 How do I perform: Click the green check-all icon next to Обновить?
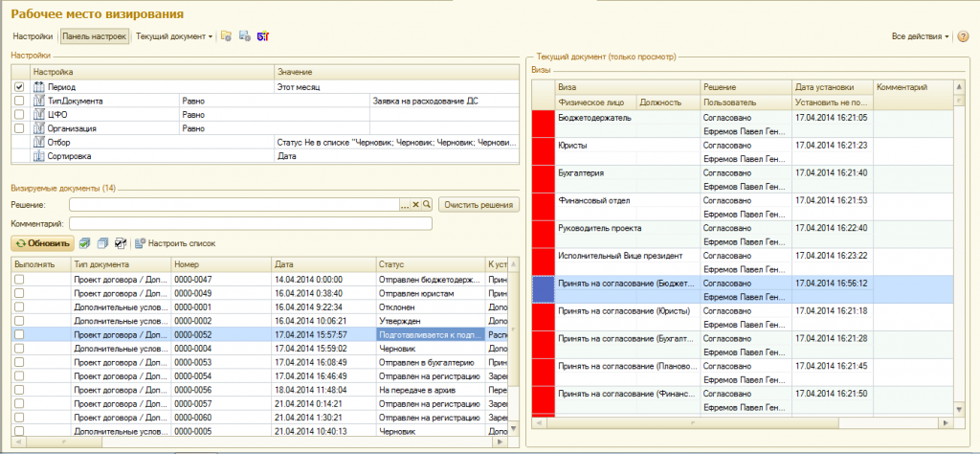(x=85, y=243)
